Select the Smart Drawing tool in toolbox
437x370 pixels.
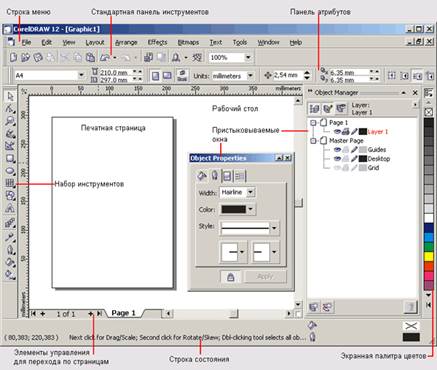[10, 146]
